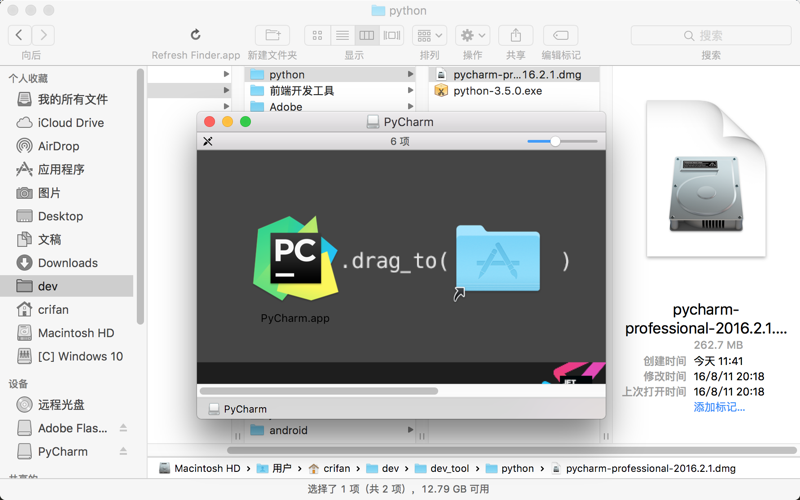Expand the Adobe folder arrow
Screen dimensions: 800x500
click(410, 107)
